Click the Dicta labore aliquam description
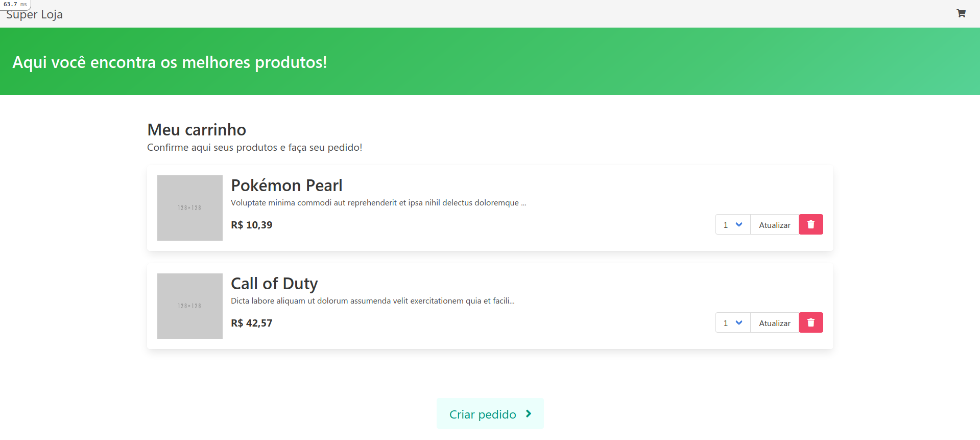Viewport: 980px width, 440px height. point(373,301)
